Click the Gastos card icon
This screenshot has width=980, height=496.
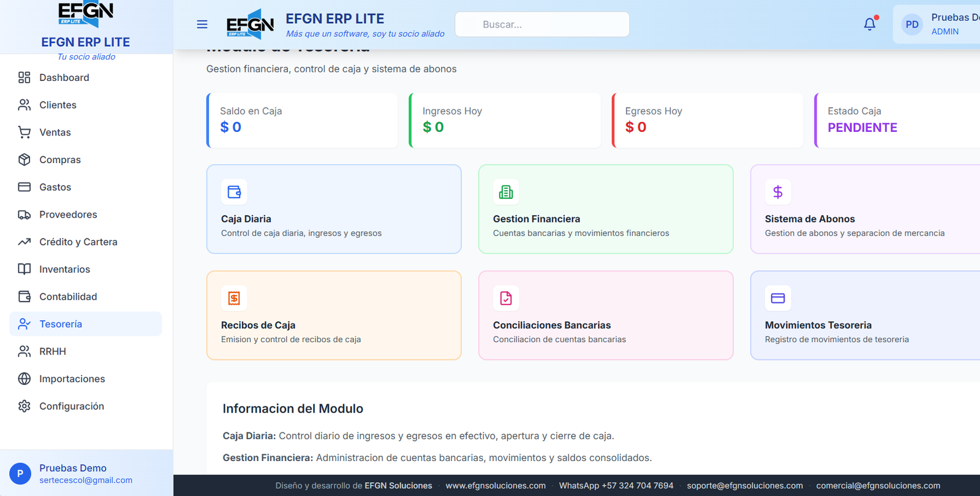24,187
